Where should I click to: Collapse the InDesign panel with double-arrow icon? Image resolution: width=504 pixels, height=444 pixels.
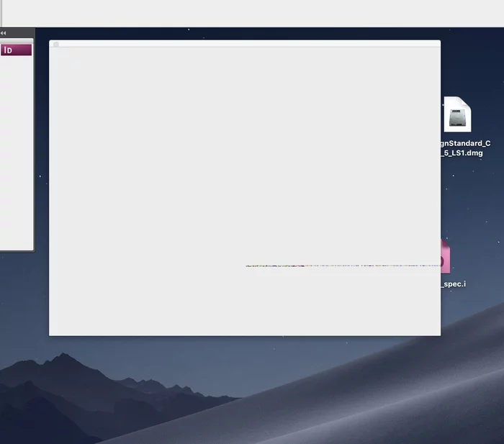(3, 33)
